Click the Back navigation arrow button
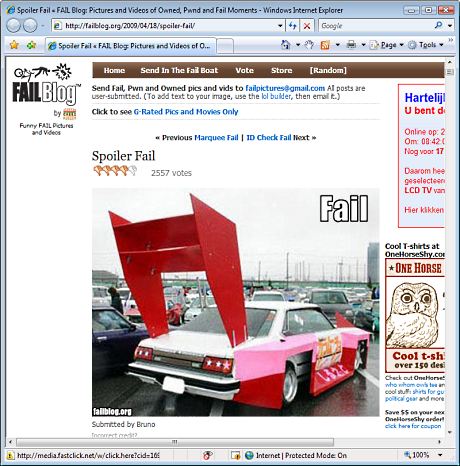 (13, 26)
